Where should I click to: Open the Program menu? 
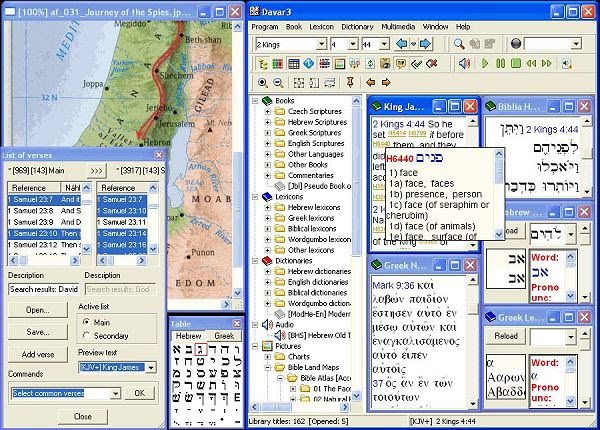264,27
